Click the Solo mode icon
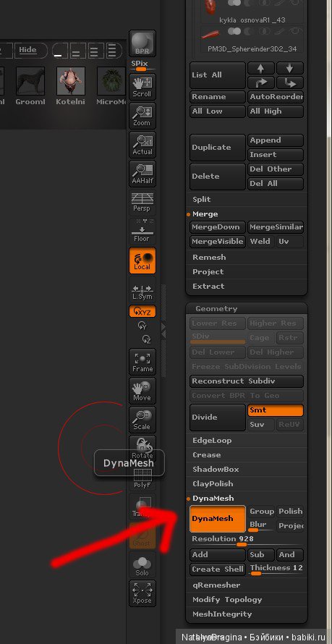Screen dimensions: 332x644 [x=142, y=564]
